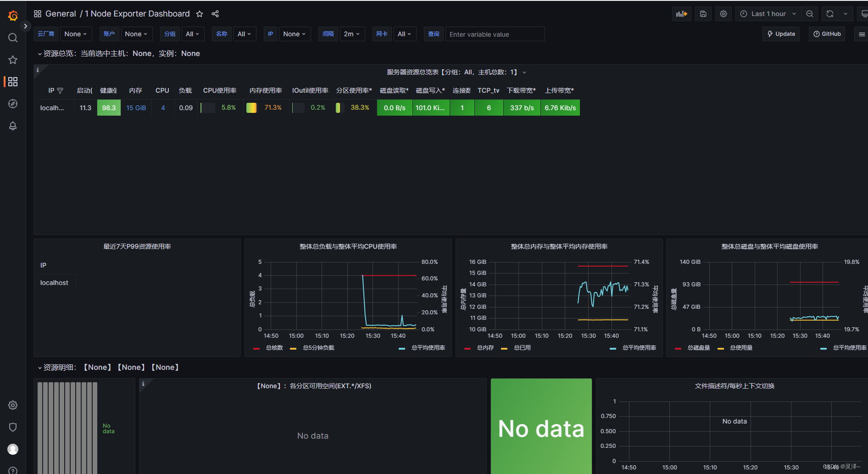This screenshot has width=868, height=474.
Task: Change the 间隔 2m interval dropdown
Action: (352, 34)
